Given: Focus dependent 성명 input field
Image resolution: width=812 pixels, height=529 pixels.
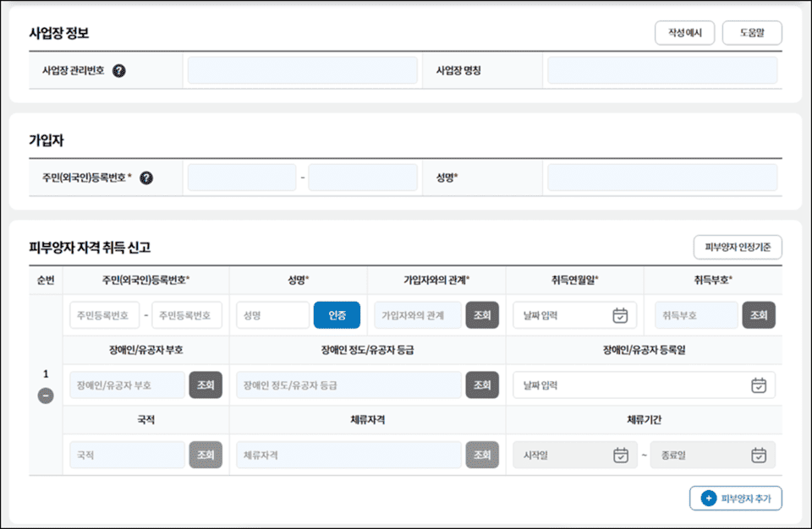Looking at the screenshot, I should pos(272,315).
